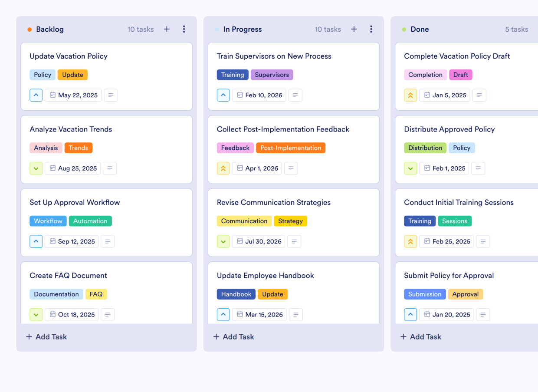Screen dimensions: 538x392
Task: Select the orange Update tag on Vacation Policy
Action: [x=72, y=75]
